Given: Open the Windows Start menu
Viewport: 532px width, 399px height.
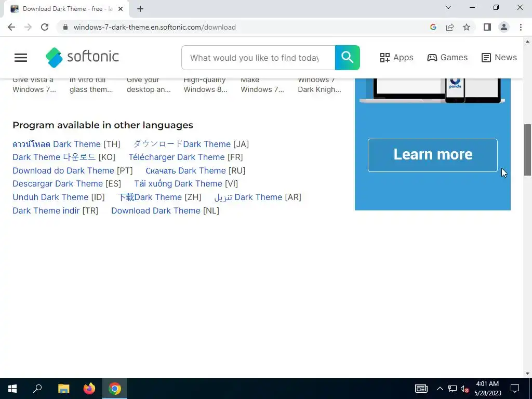Looking at the screenshot, I should [x=12, y=389].
